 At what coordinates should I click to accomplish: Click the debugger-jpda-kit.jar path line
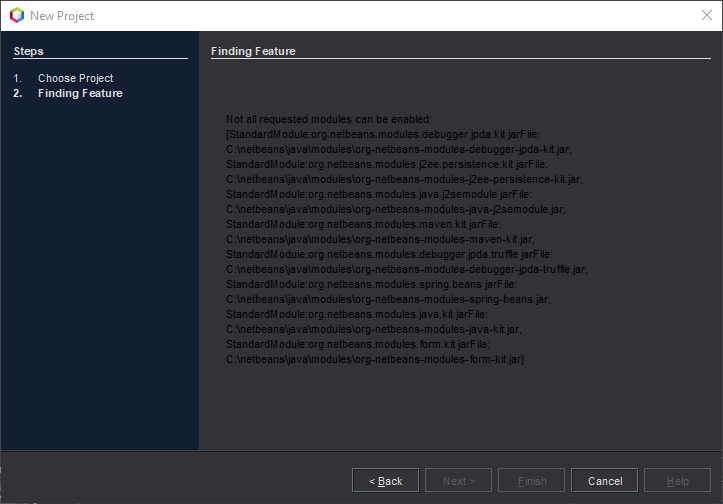click(x=399, y=149)
